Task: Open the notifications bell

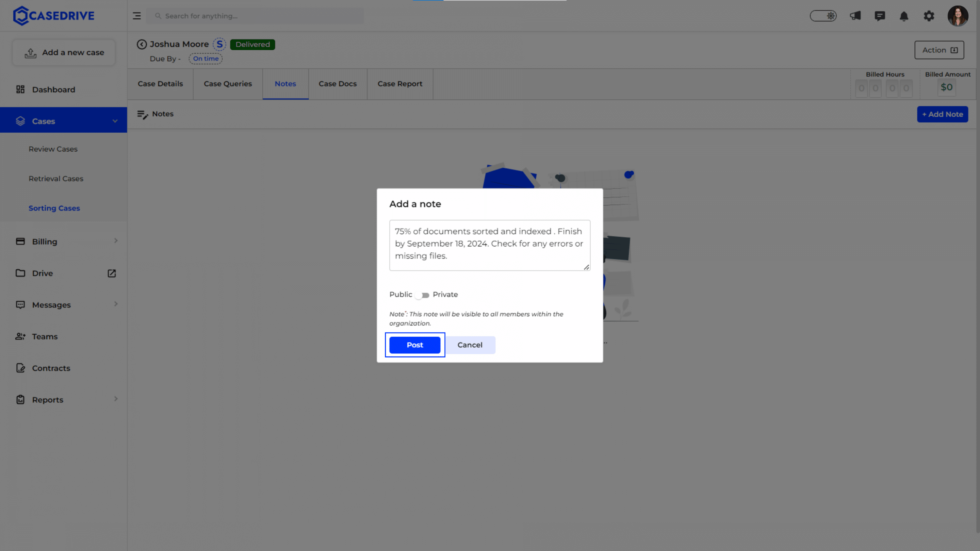Action: pos(904,16)
